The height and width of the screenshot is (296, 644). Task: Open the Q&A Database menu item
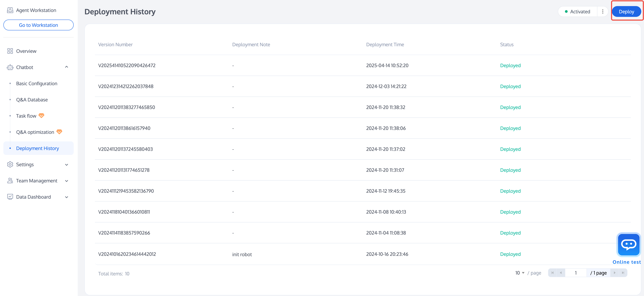[32, 100]
